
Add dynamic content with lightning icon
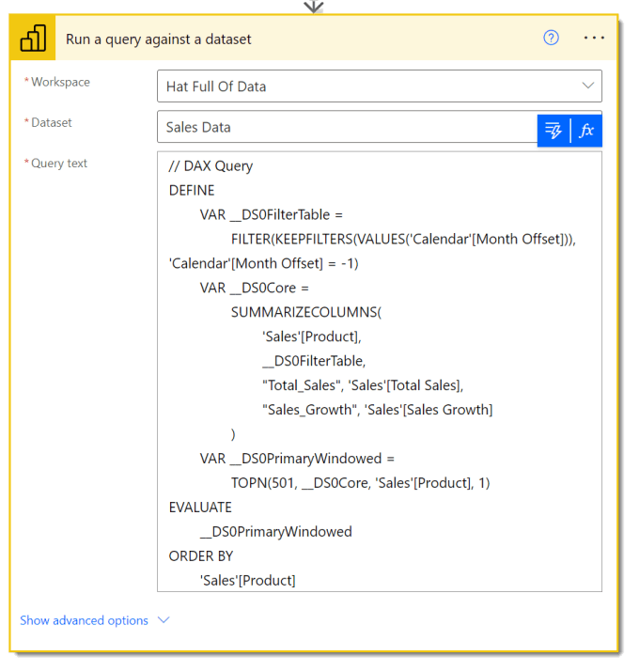click(x=553, y=131)
